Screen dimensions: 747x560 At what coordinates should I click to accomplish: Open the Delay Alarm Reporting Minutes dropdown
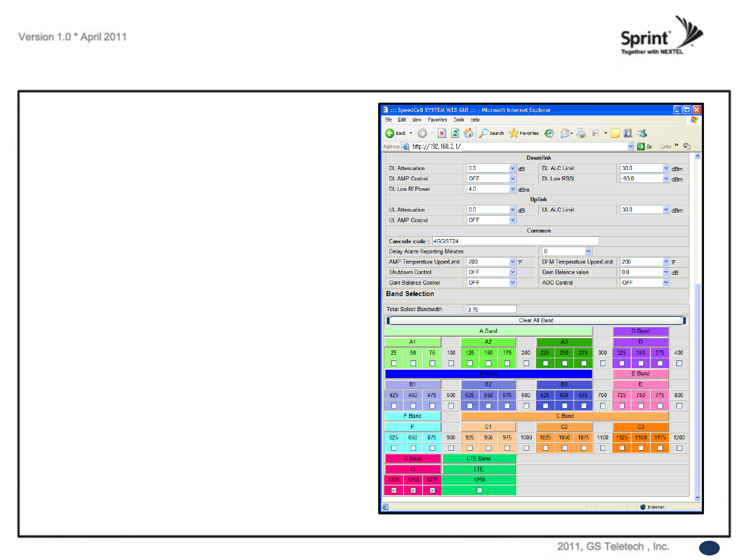point(588,251)
